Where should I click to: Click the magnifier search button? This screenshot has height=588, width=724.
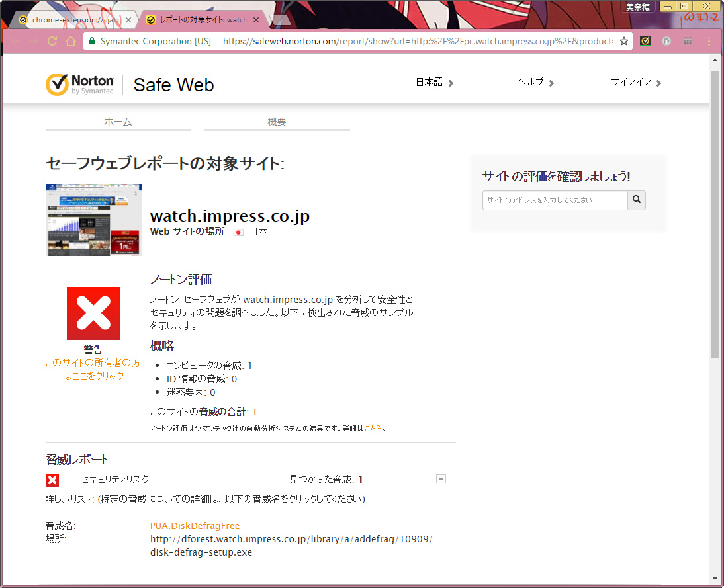pyautogui.click(x=637, y=200)
